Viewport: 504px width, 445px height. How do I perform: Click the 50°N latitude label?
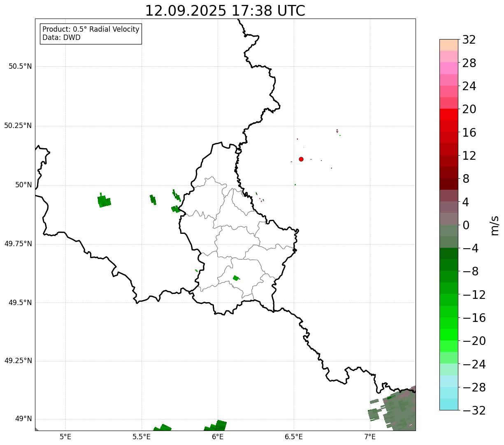click(23, 185)
